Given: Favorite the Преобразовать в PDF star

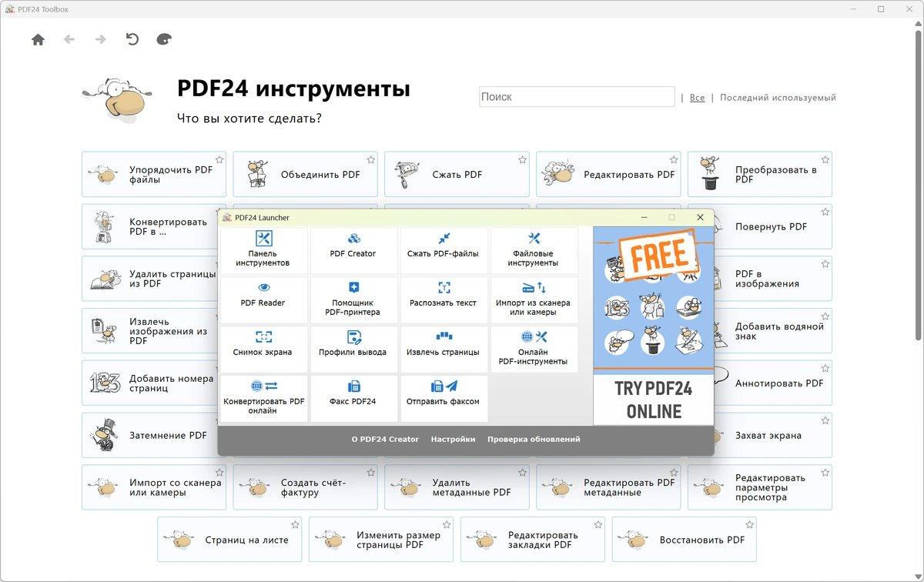Looking at the screenshot, I should pos(825,160).
